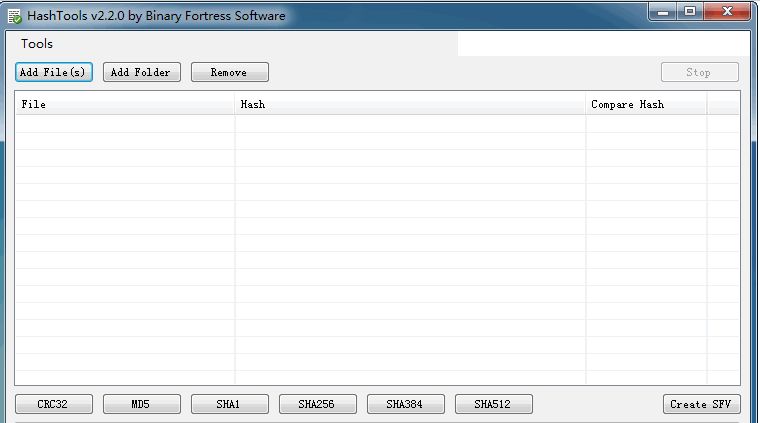Calculate SHA1 hash
Image resolution: width=760 pixels, height=423 pixels.
(x=230, y=404)
